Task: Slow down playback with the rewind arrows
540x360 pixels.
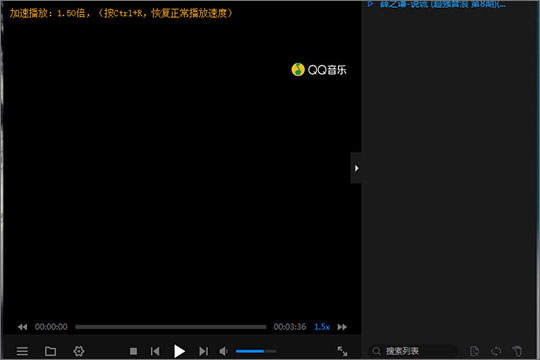Action: [x=22, y=327]
